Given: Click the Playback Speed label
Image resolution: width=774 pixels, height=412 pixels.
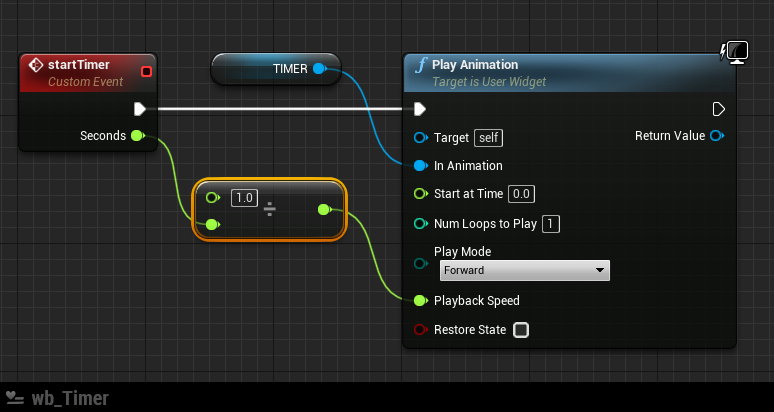Looking at the screenshot, I should (x=476, y=300).
